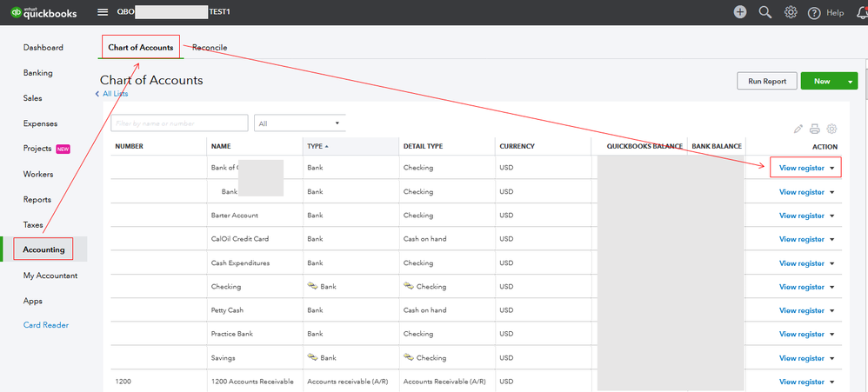Click the pencil batch edit icon
This screenshot has width=868, height=392.
click(x=798, y=129)
